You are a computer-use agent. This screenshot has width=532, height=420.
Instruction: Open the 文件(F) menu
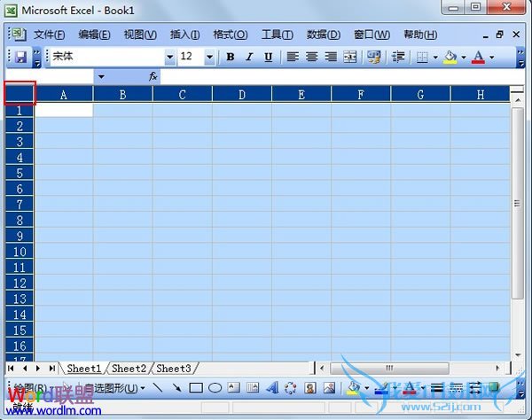[49, 35]
